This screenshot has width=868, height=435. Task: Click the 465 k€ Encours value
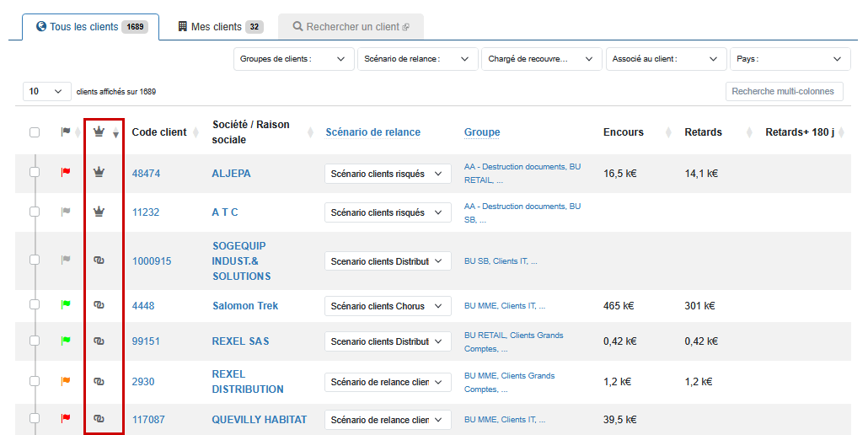(619, 305)
